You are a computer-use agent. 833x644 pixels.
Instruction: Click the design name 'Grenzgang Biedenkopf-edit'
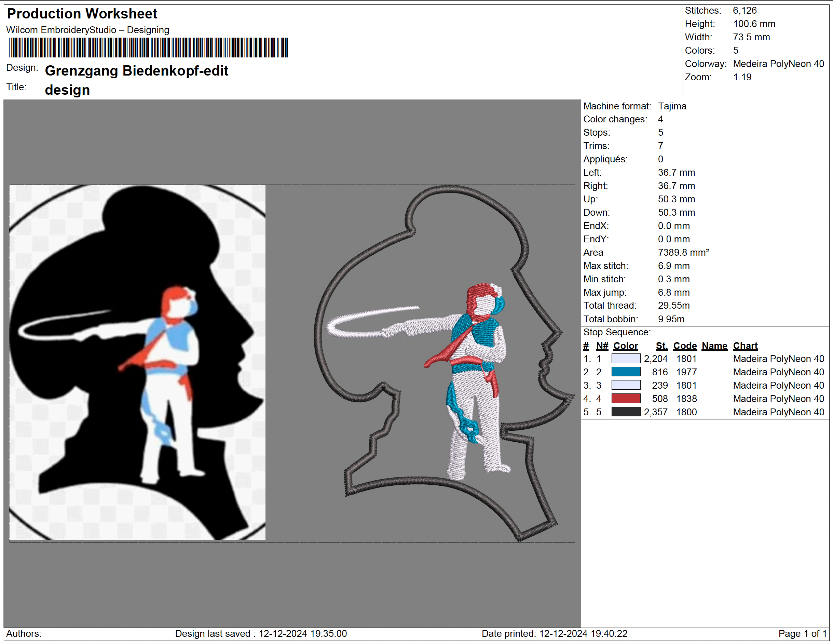137,71
